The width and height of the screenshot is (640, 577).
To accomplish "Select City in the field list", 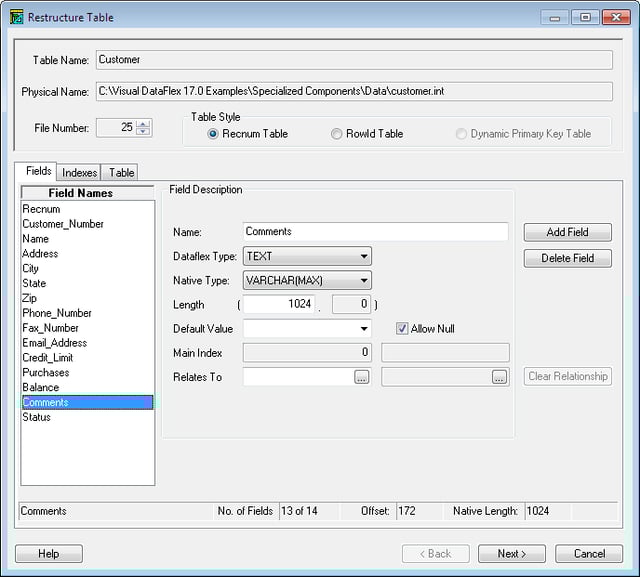I will (x=88, y=269).
